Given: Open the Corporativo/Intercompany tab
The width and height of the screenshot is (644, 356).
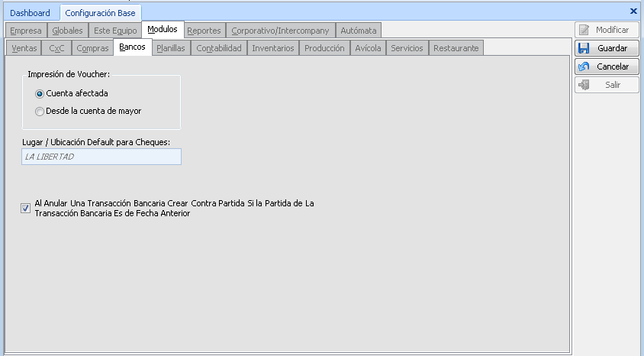Looking at the screenshot, I should coord(280,31).
